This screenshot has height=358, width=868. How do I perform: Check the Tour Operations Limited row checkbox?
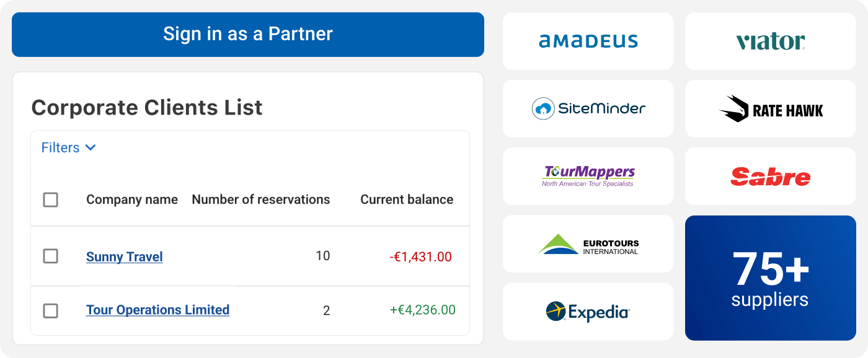click(51, 310)
